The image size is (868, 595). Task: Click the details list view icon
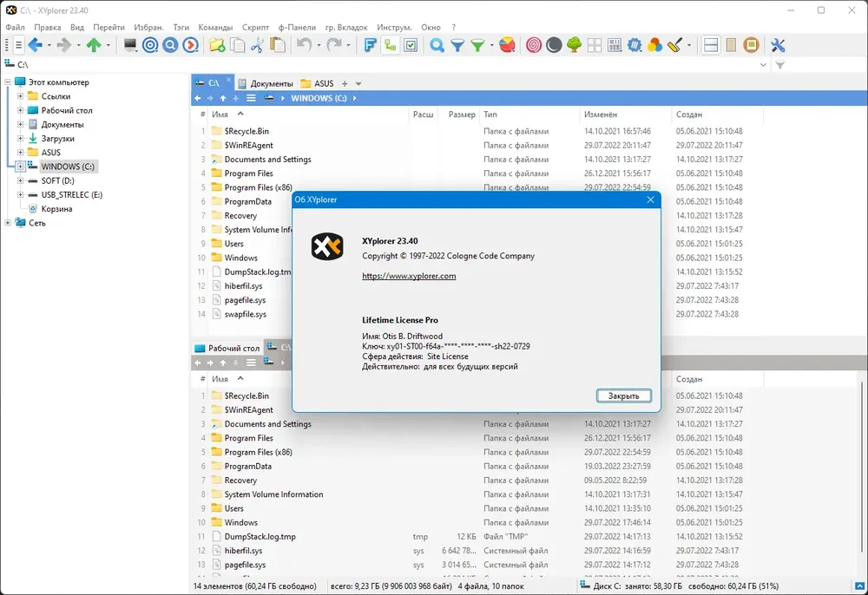click(x=615, y=45)
